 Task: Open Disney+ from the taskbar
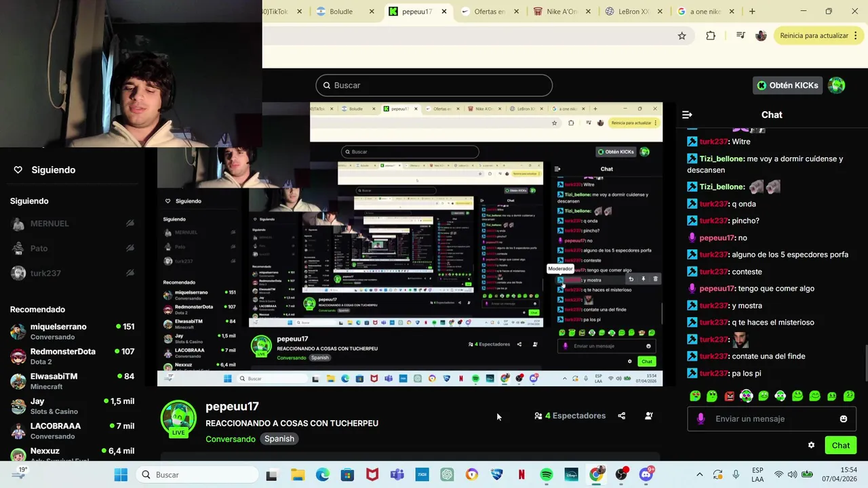[x=571, y=475]
